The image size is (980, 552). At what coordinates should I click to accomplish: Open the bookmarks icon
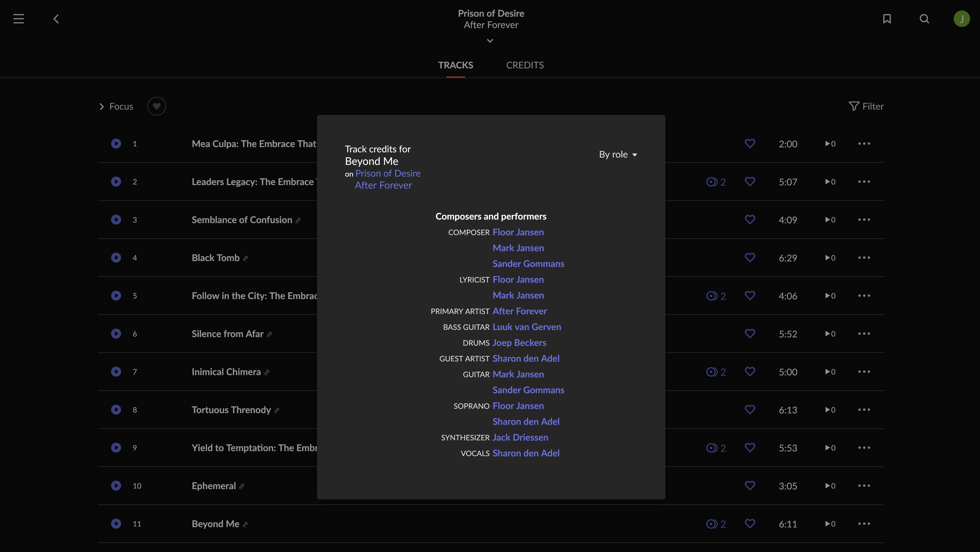887,19
